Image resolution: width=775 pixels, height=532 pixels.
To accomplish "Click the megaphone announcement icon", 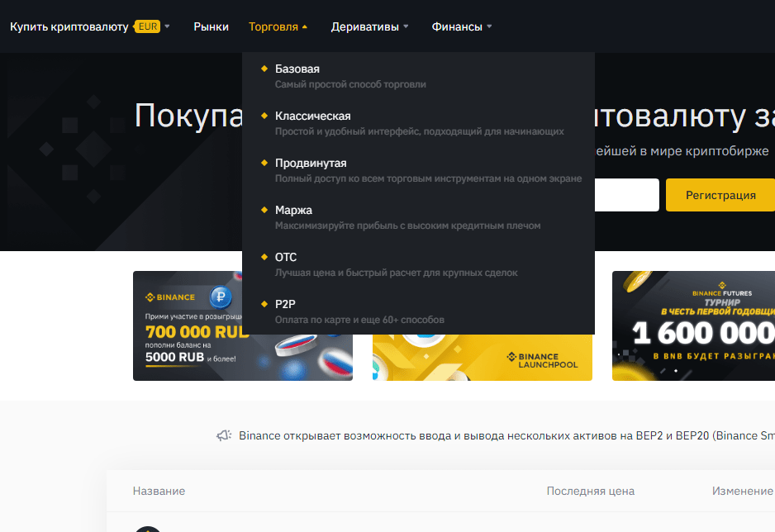I will click(224, 435).
